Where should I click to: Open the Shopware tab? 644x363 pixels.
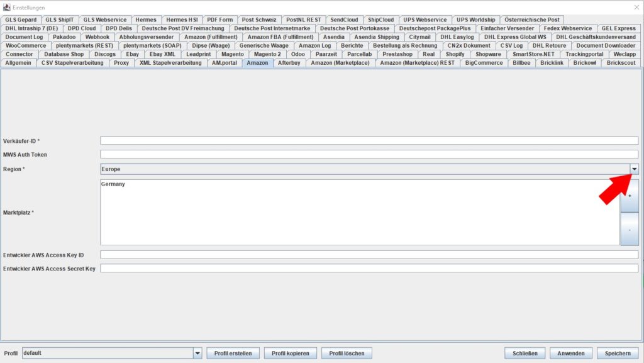pyautogui.click(x=488, y=54)
